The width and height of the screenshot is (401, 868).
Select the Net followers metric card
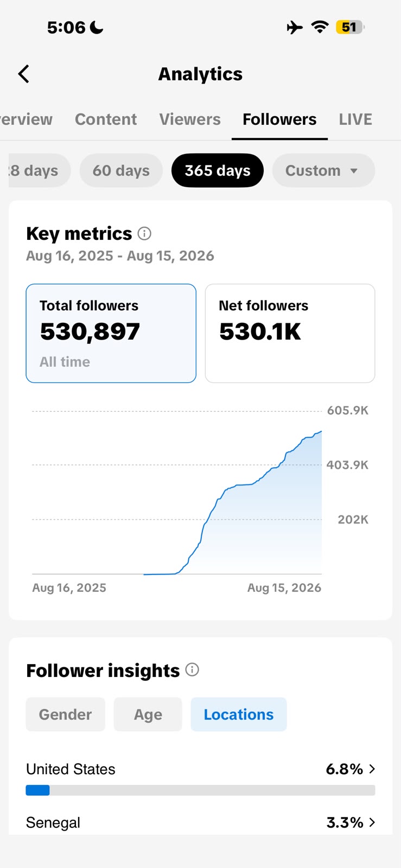[290, 333]
